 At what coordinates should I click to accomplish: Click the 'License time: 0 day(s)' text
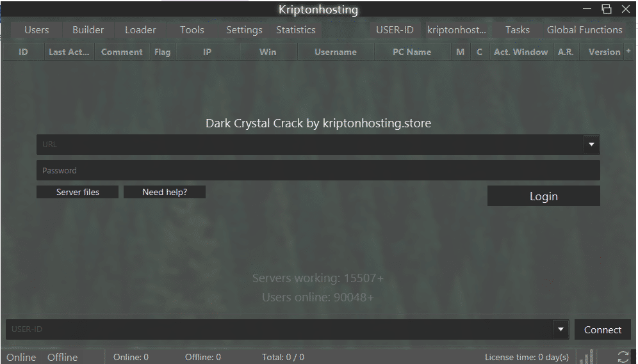pyautogui.click(x=527, y=357)
